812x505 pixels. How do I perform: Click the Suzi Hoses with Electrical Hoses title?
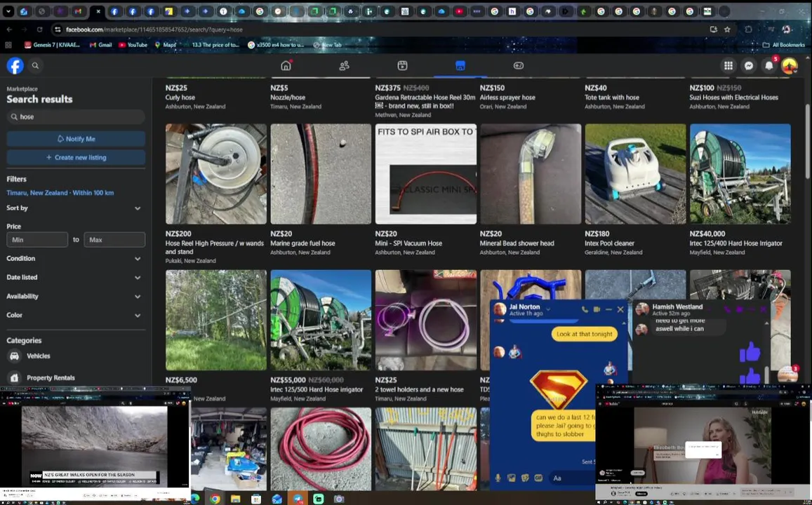pos(733,97)
